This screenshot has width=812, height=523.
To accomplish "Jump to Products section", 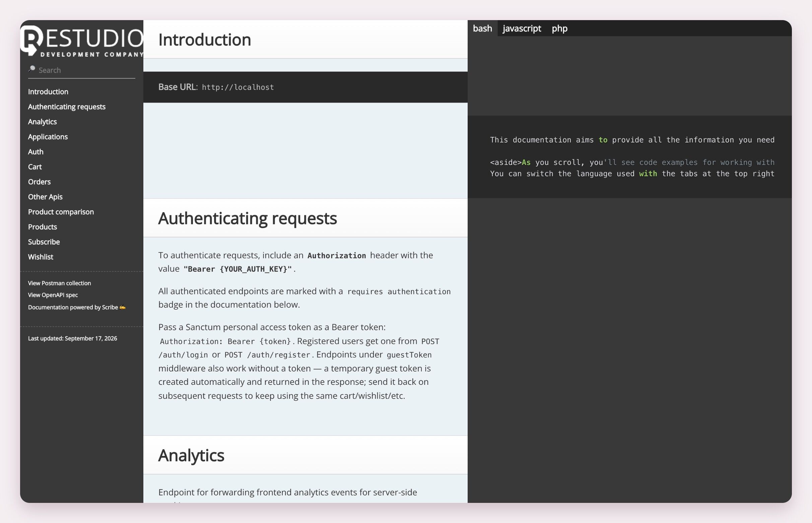I will coord(43,227).
